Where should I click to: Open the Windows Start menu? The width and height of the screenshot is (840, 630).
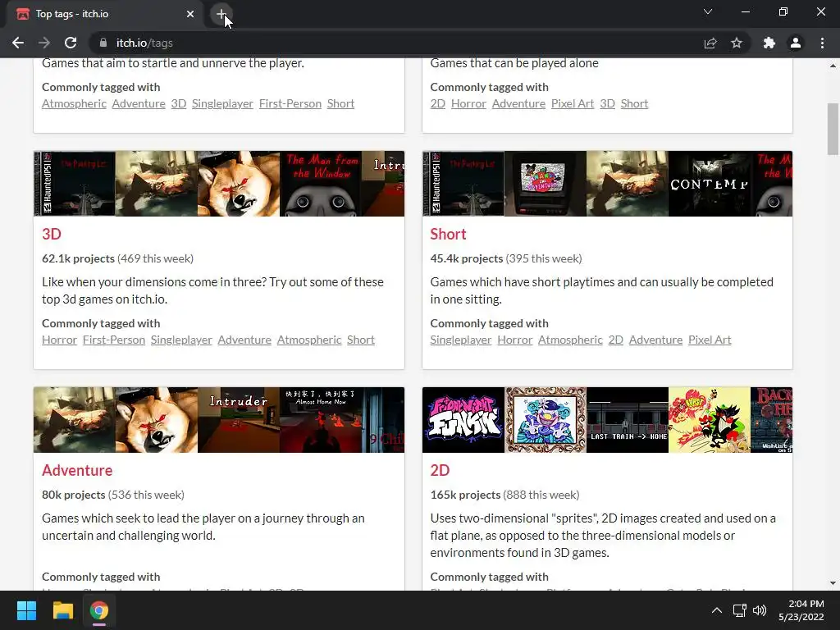(x=26, y=610)
